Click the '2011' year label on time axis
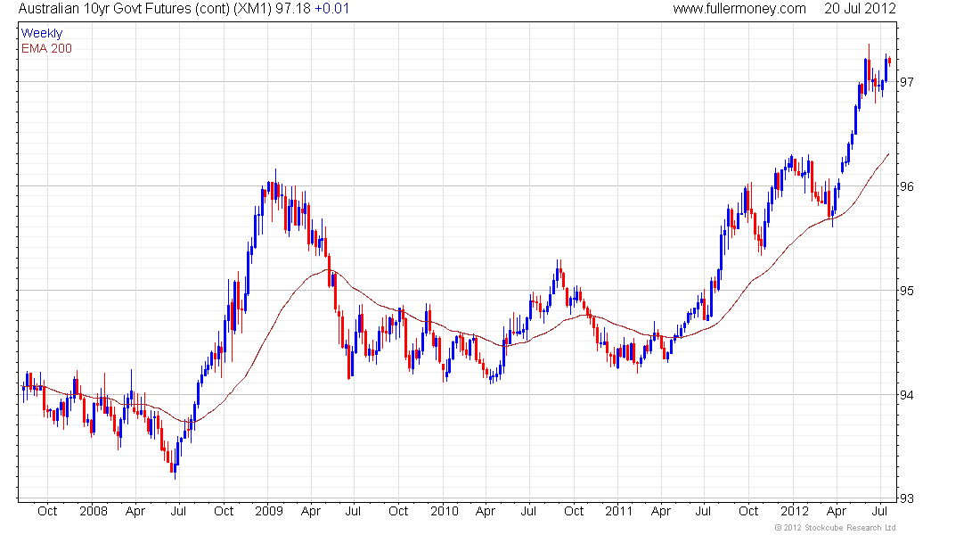The image size is (980, 535). pos(619,511)
